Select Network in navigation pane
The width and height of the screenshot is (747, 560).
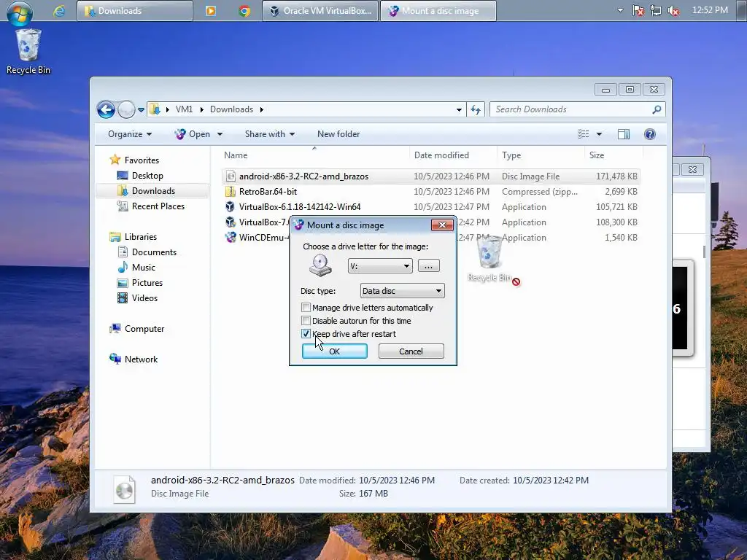(141, 359)
